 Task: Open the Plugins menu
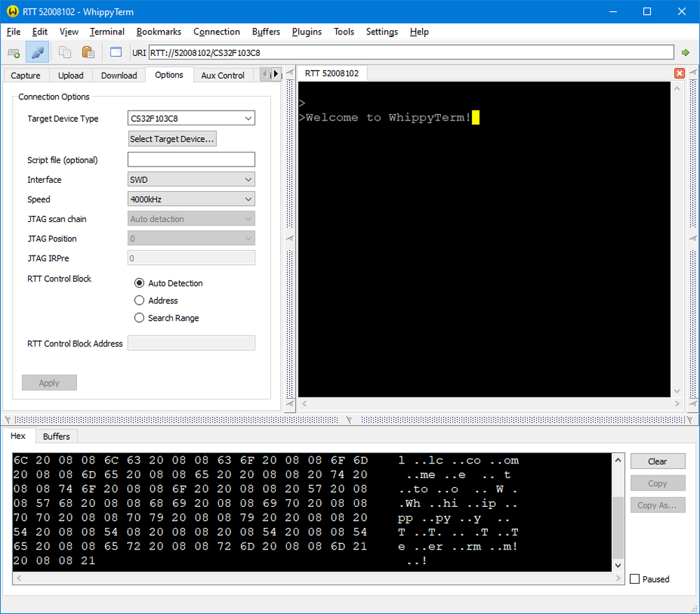tap(307, 32)
